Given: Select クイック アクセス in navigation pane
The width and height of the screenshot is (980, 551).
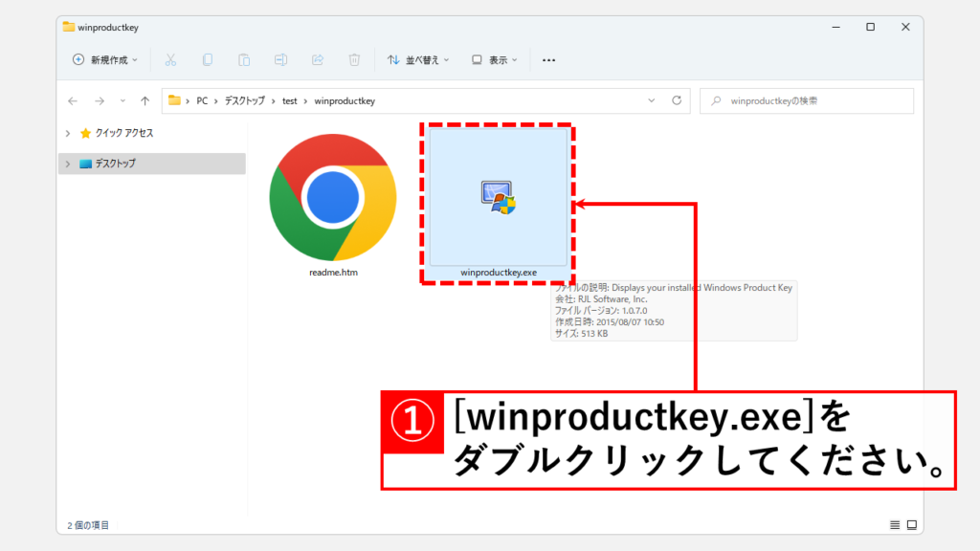Looking at the screenshot, I should (x=123, y=133).
